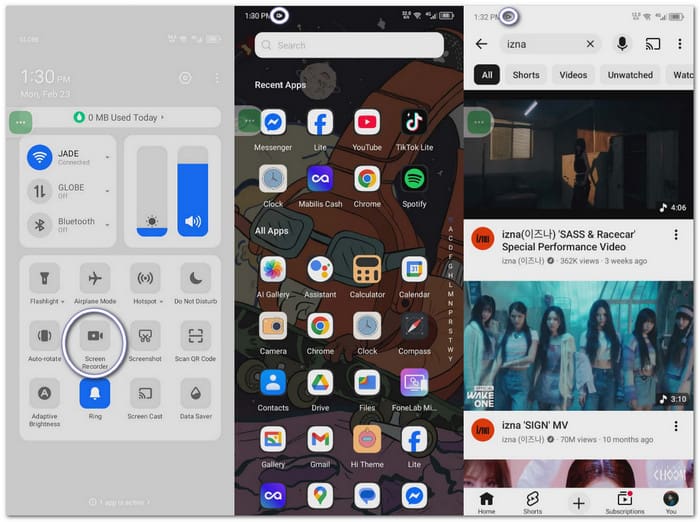Adjust the volume slider

pos(192,191)
